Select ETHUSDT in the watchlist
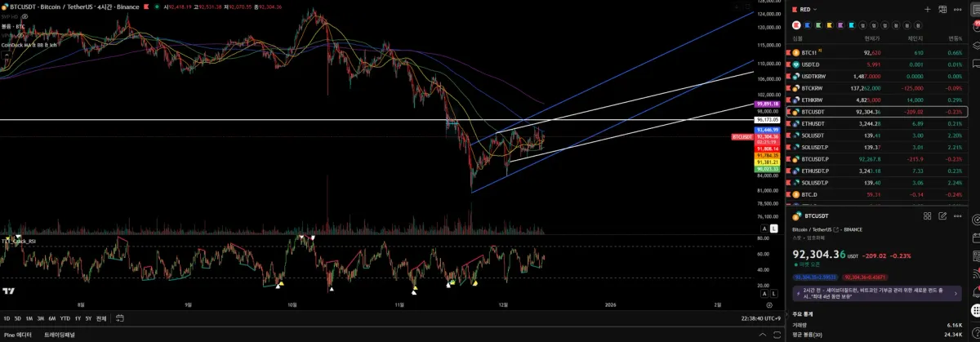980x342 pixels. (x=876, y=123)
